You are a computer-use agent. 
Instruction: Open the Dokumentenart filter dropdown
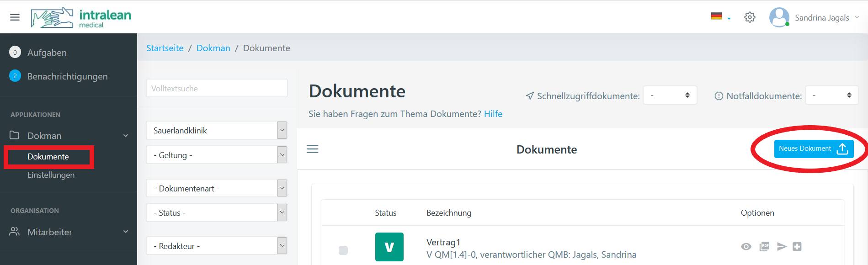217,188
